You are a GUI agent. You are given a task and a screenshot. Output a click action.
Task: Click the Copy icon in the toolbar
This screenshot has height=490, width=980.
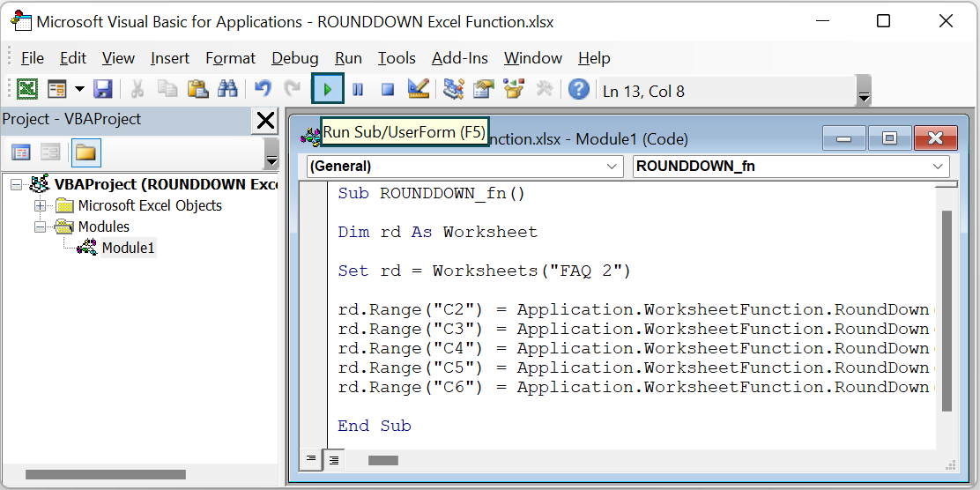tap(167, 89)
